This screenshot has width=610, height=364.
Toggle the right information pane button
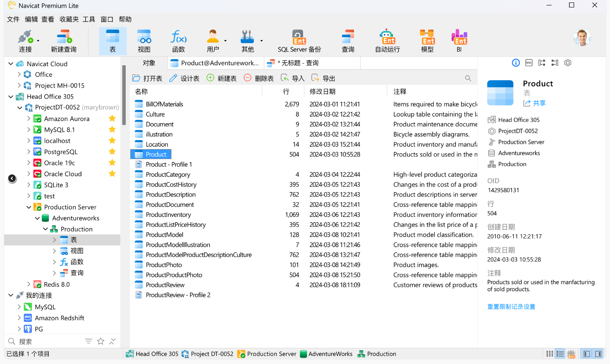click(x=598, y=354)
